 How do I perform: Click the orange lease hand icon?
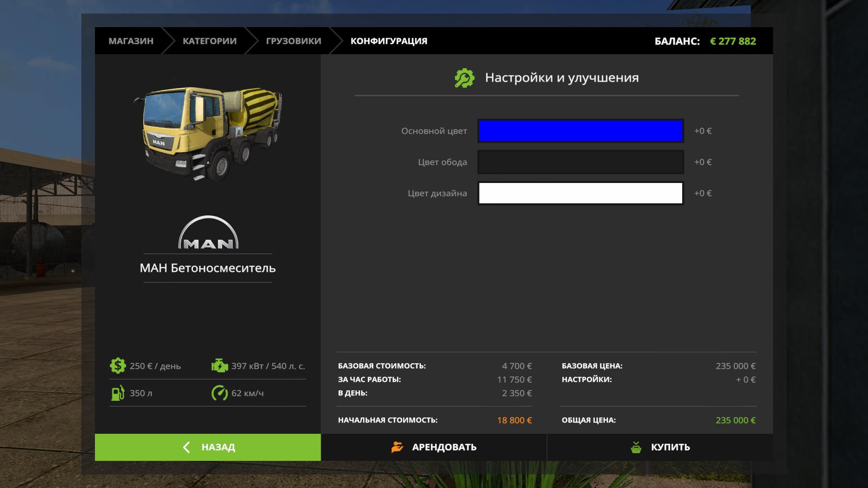[x=397, y=447]
